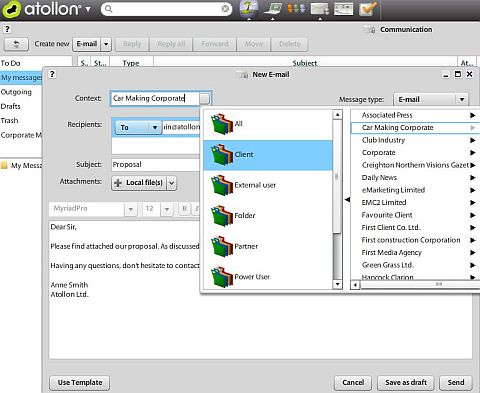The height and width of the screenshot is (393, 480).
Task: Expand the Create new type arrow
Action: click(x=106, y=44)
